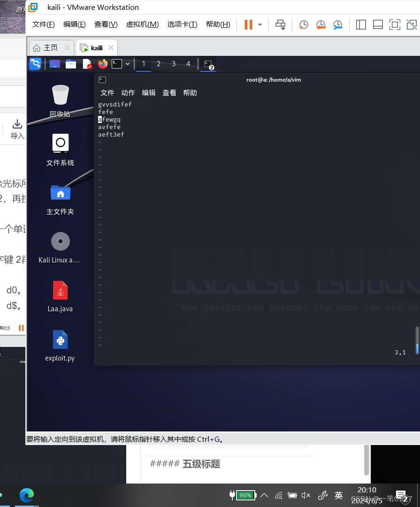Image resolution: width=420 pixels, height=507 pixels.
Task: Open the power options dropdown arrow
Action: click(x=260, y=24)
